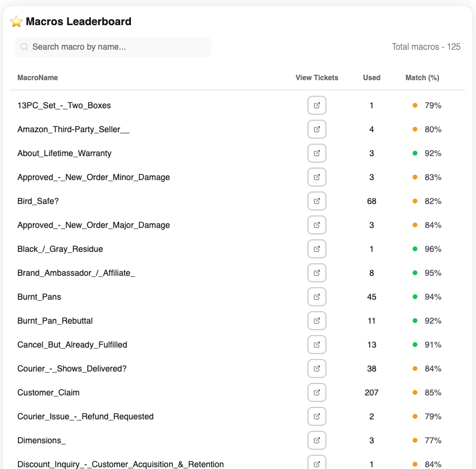View tickets for Customer_Claim macro
Screen dimensions: 476x469
click(x=317, y=392)
